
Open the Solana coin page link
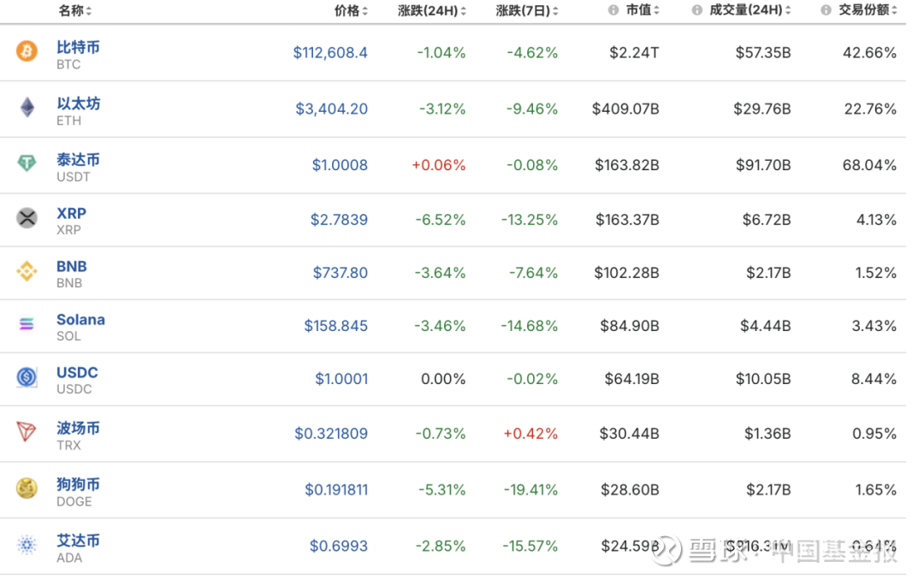pos(80,319)
